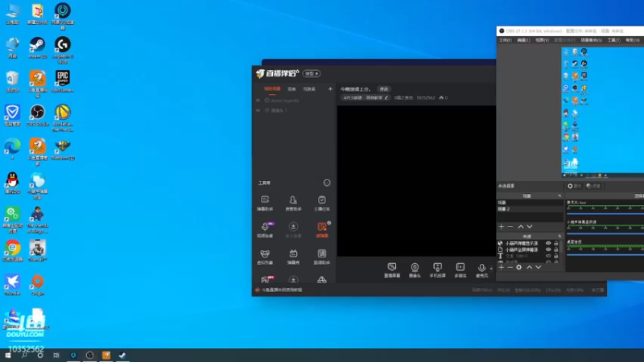Open the Douyu tutorial link in status bar
Screen dimensions: 644x362
click(282, 290)
